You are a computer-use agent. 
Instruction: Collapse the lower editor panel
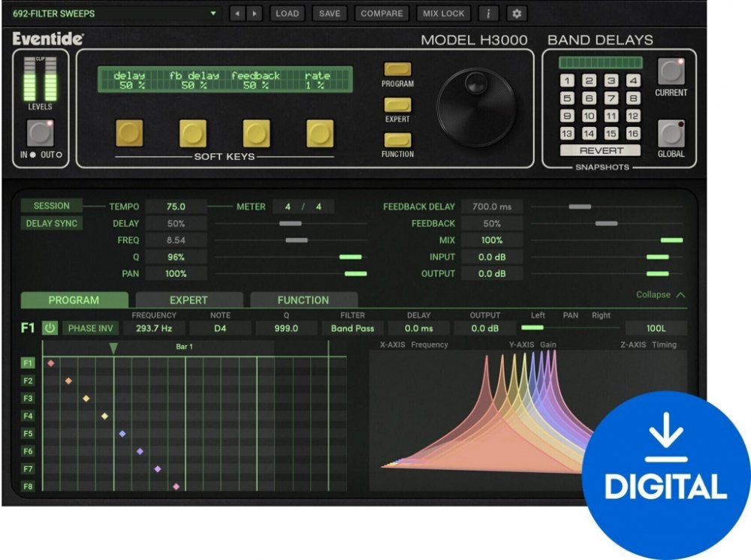point(660,295)
